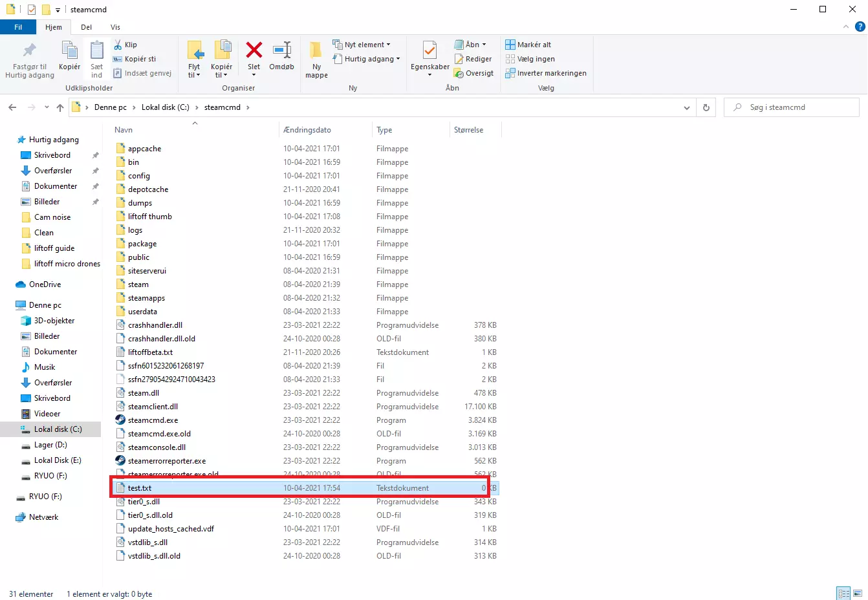Switch to the large thumbnails view layout

point(858,593)
